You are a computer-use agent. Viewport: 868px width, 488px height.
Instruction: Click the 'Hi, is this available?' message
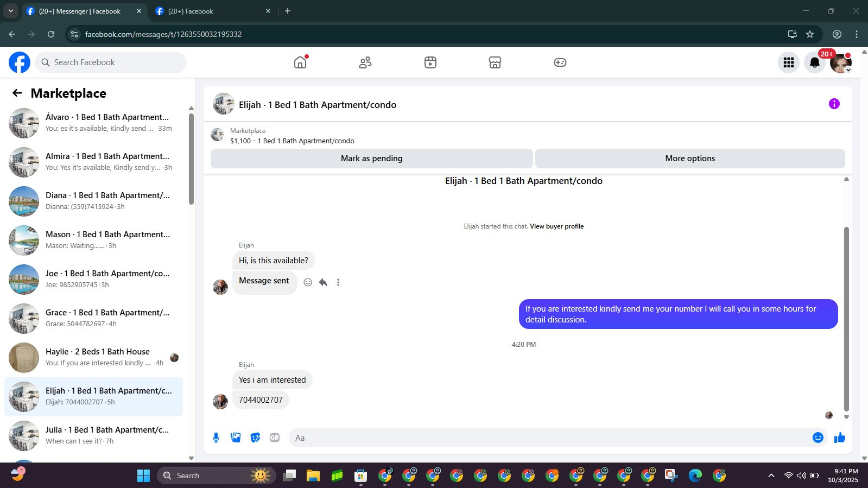(274, 261)
